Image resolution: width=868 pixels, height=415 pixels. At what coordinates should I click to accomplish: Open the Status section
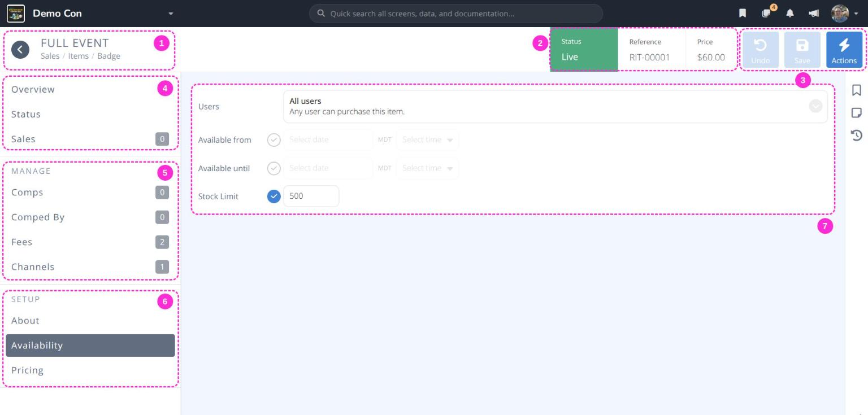coord(90,114)
